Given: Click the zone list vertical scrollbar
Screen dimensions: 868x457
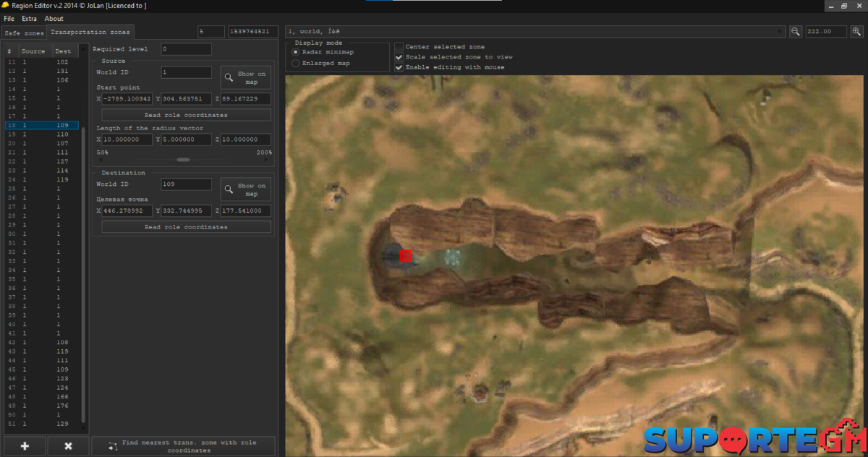Looking at the screenshot, I should pos(84,275).
